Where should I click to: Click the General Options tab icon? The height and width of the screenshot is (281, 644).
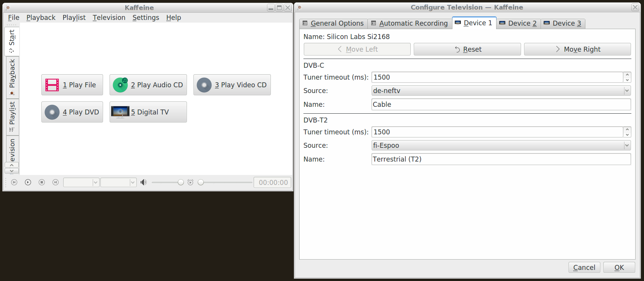305,23
